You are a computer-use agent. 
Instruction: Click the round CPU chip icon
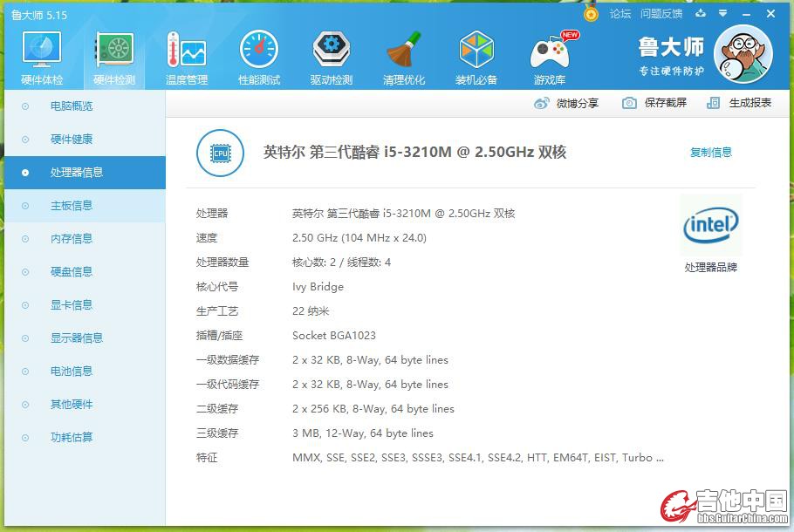(220, 153)
